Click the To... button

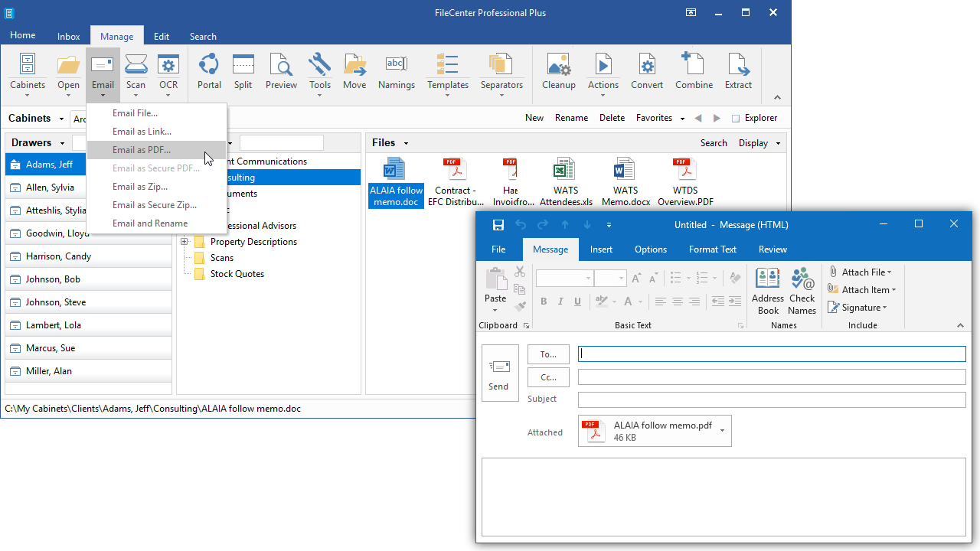tap(548, 354)
